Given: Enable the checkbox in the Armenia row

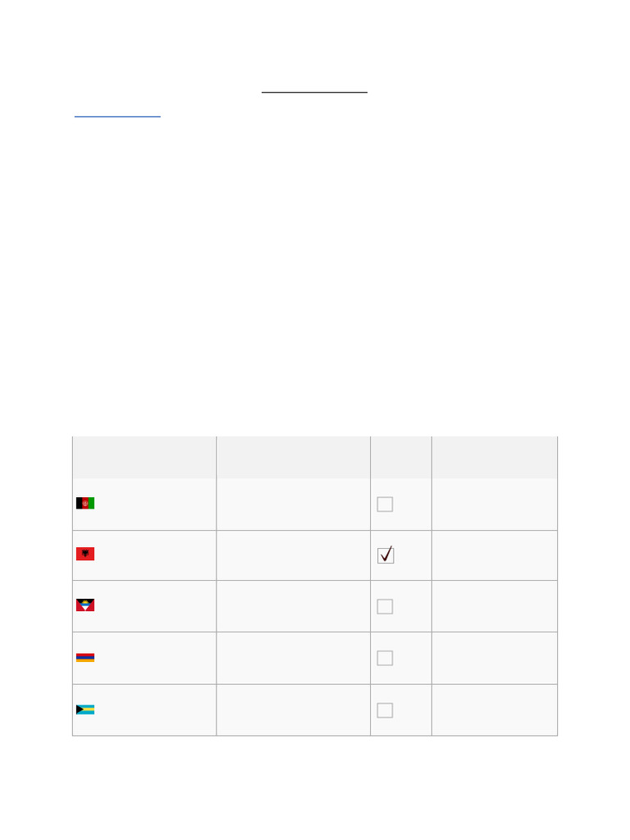Looking at the screenshot, I should click(385, 658).
